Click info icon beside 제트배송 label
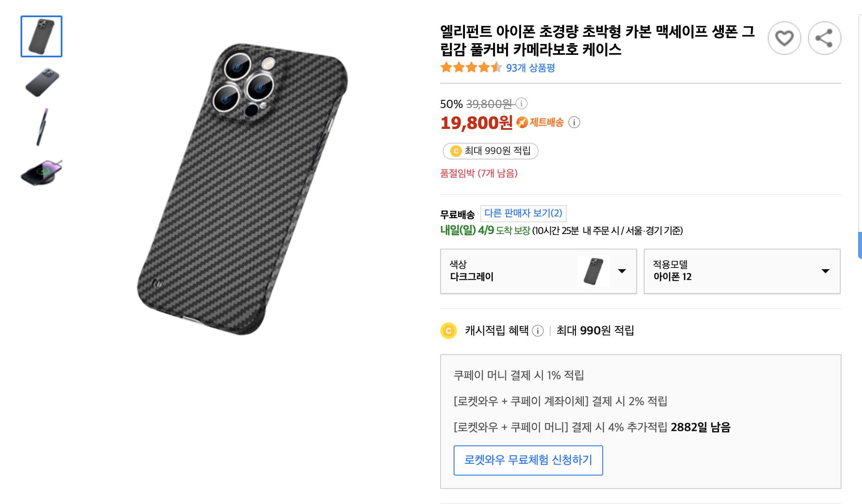This screenshot has width=862, height=504. (575, 123)
